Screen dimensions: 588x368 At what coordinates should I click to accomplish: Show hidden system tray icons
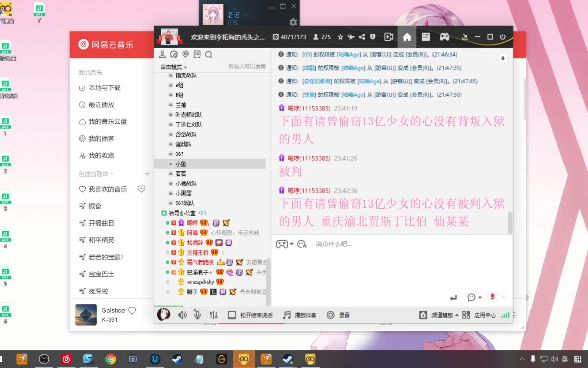click(522, 359)
